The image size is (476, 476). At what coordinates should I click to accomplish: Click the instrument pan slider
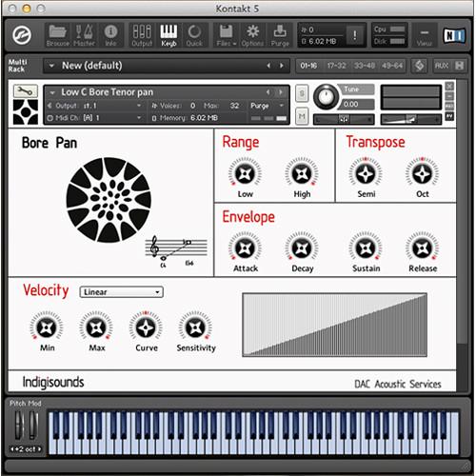tap(344, 119)
